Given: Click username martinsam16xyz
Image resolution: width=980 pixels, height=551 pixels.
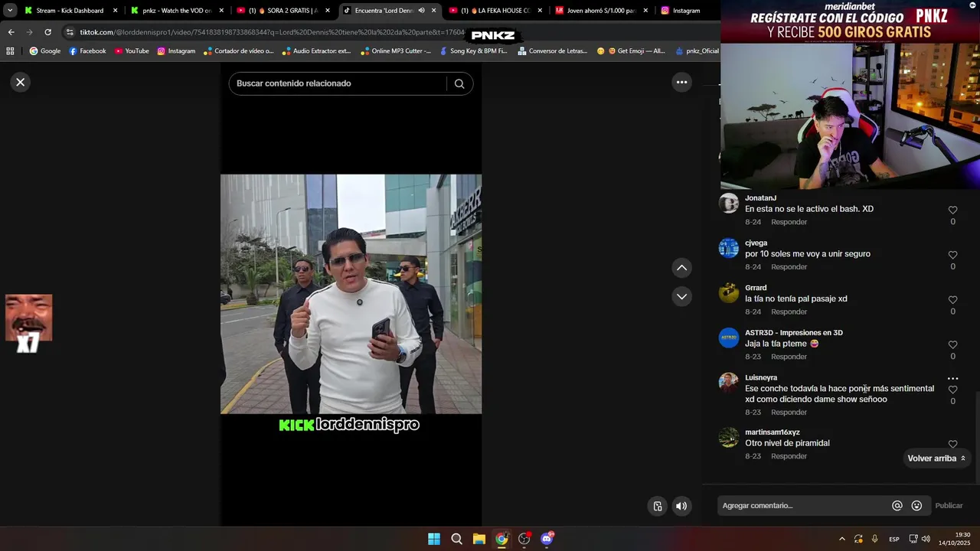Looking at the screenshot, I should 773,432.
